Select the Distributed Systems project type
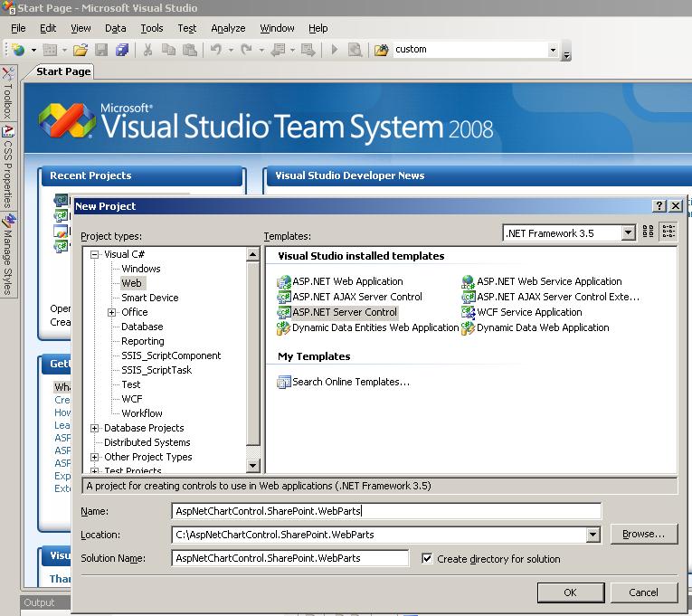The height and width of the screenshot is (616, 692). point(147,442)
